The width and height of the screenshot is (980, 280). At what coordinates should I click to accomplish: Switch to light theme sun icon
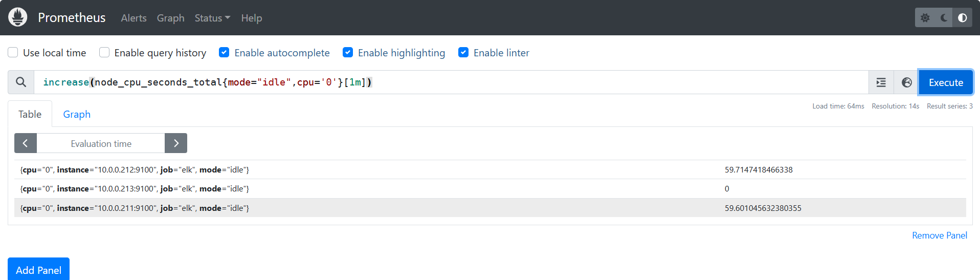coord(925,18)
